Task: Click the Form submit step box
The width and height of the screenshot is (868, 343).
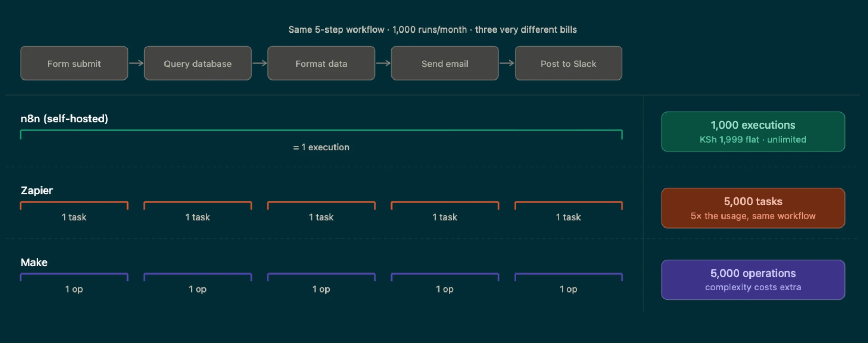Action: 74,63
